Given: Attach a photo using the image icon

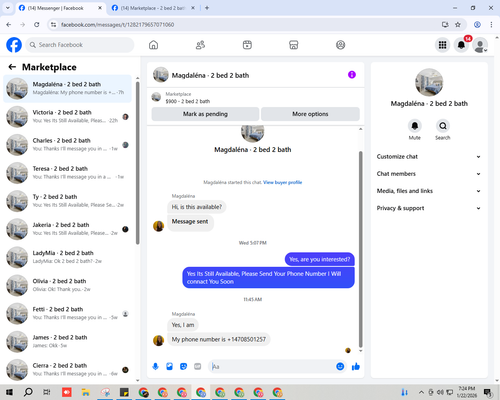Looking at the screenshot, I should 169,367.
